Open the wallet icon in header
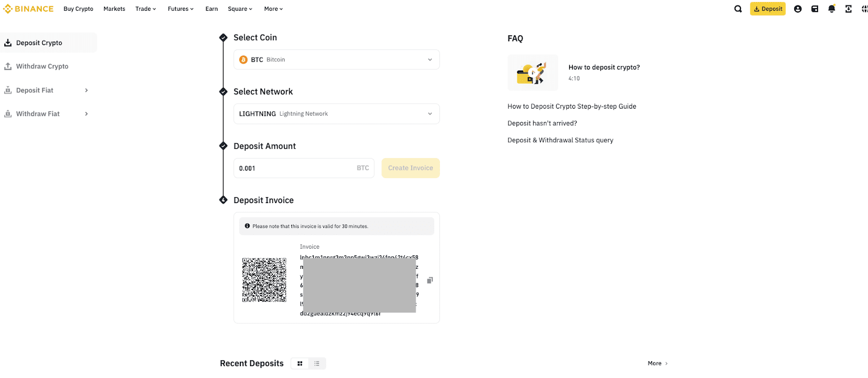 click(x=815, y=9)
